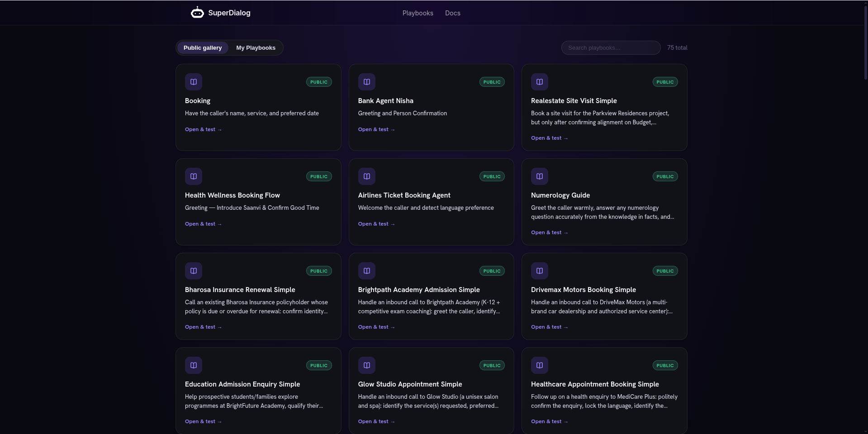Focus the Search playbooks input field
The image size is (868, 434).
[x=611, y=48]
